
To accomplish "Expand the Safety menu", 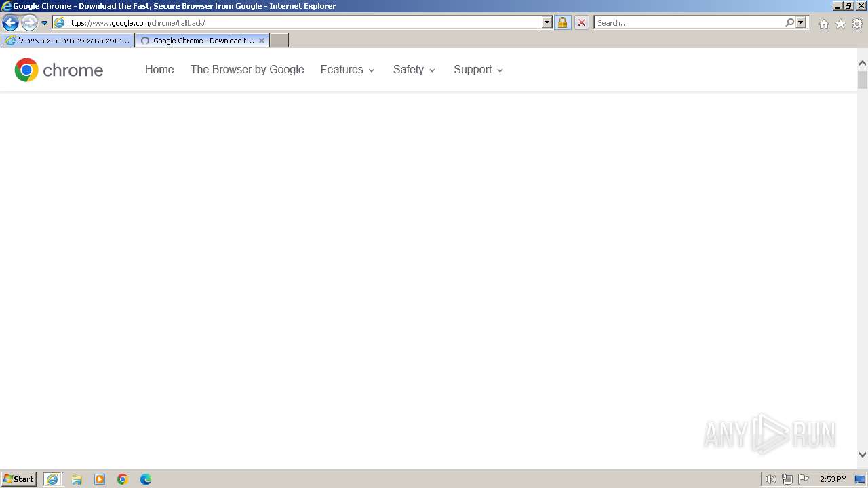I will tap(414, 70).
